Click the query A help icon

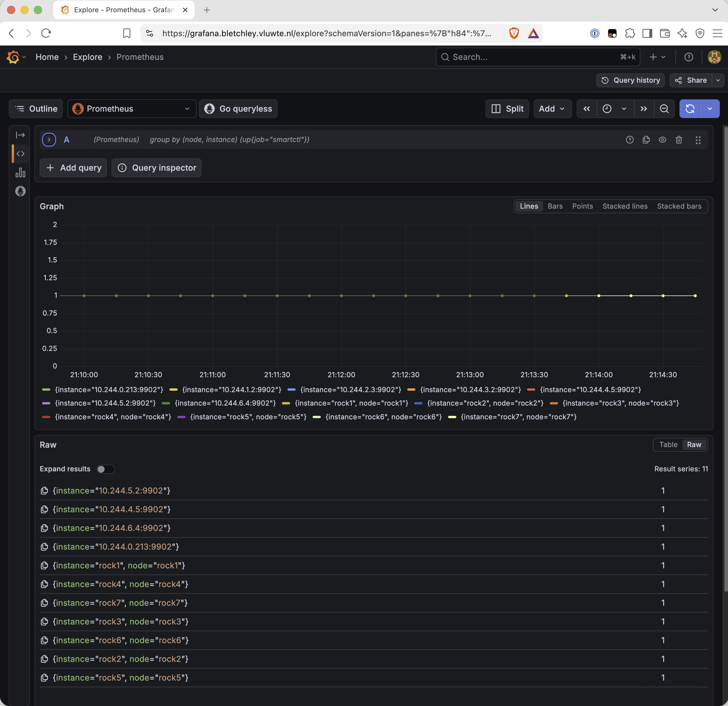pos(630,140)
